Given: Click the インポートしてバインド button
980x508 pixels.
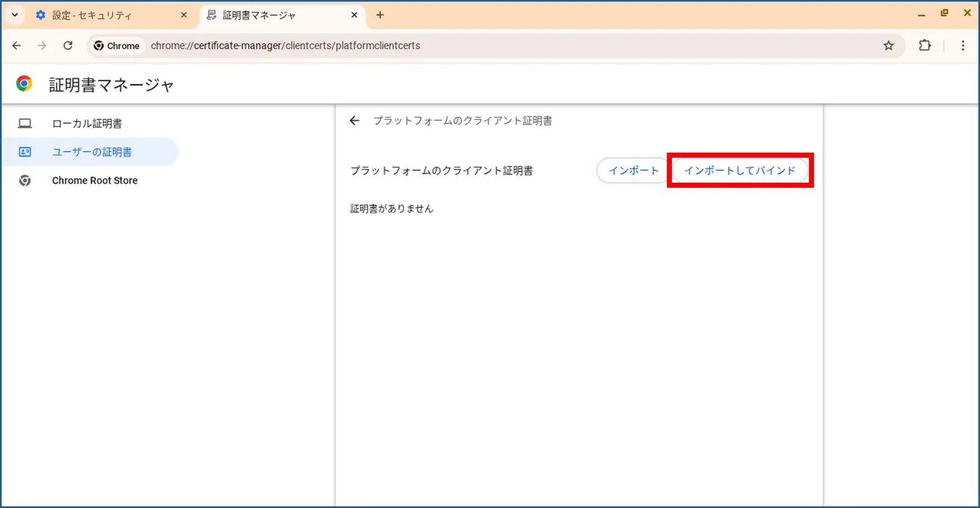Looking at the screenshot, I should coord(739,170).
